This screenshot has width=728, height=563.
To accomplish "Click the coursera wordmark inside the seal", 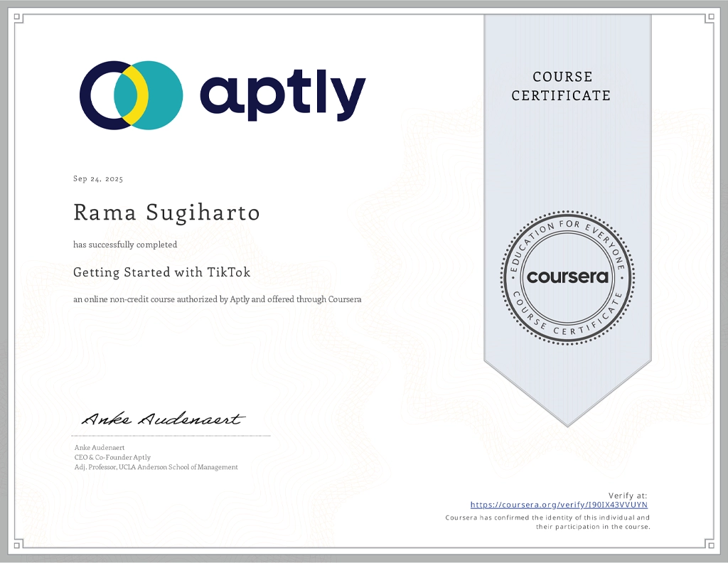I will point(567,277).
